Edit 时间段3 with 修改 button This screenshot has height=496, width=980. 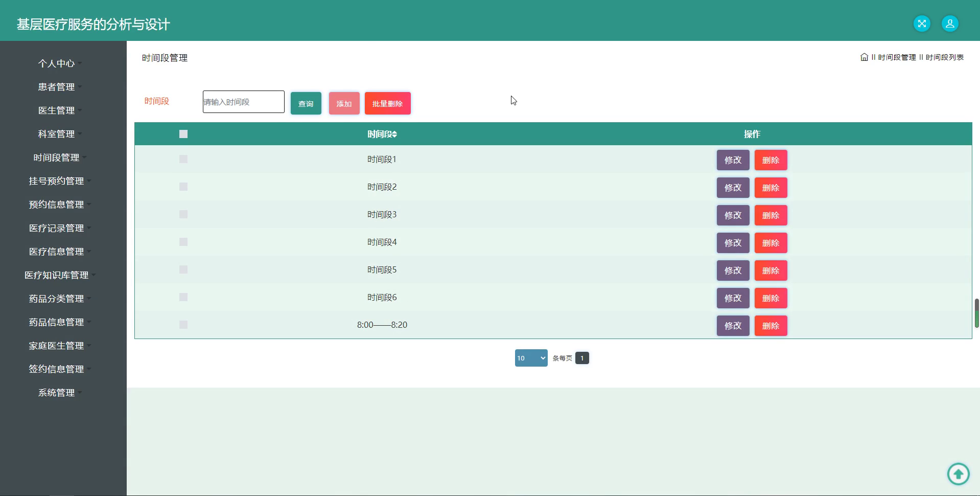coord(733,215)
